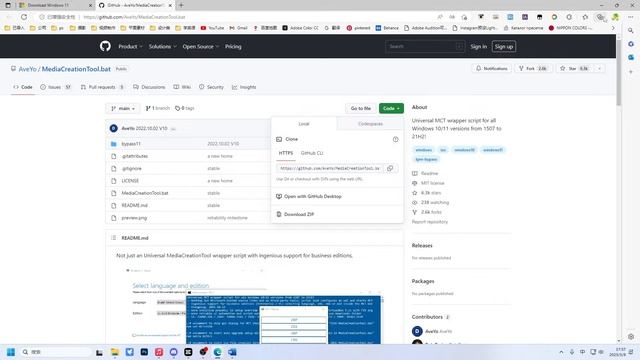Image resolution: width=640 pixels, height=360 pixels.
Task: Open the main branch selector
Action: click(123, 108)
